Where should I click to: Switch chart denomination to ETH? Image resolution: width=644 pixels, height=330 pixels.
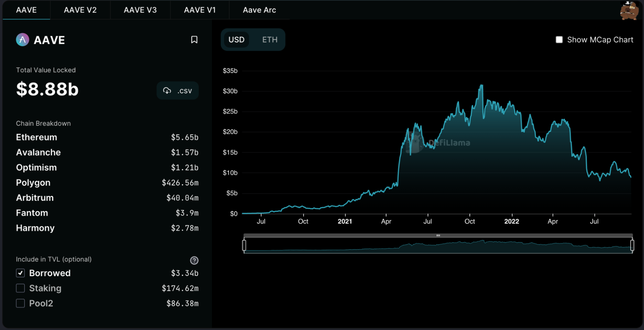tap(270, 40)
